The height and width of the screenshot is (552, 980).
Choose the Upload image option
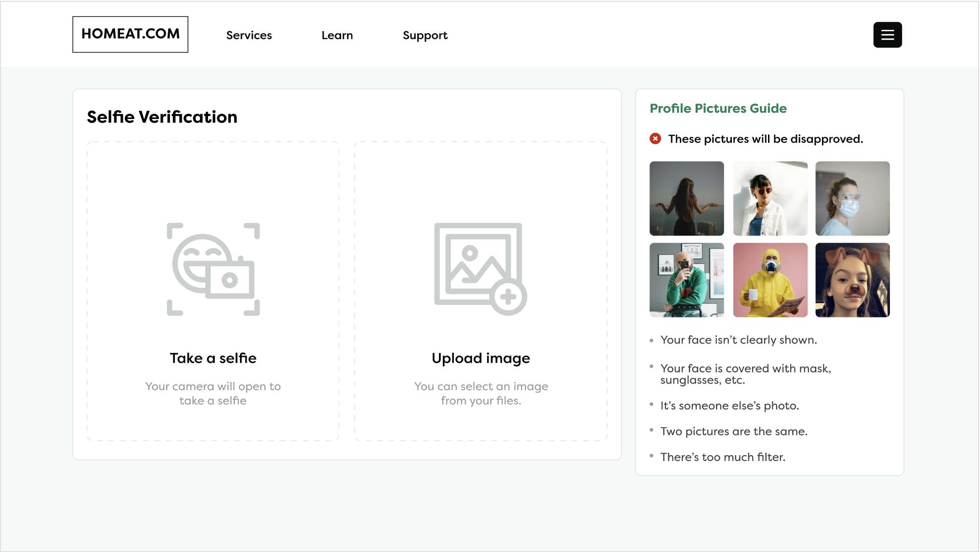480,358
